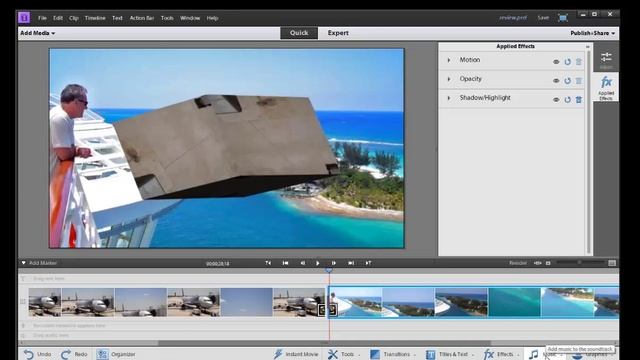Click the Motion row trash icon
Screen dimensions: 640x360
579,62
